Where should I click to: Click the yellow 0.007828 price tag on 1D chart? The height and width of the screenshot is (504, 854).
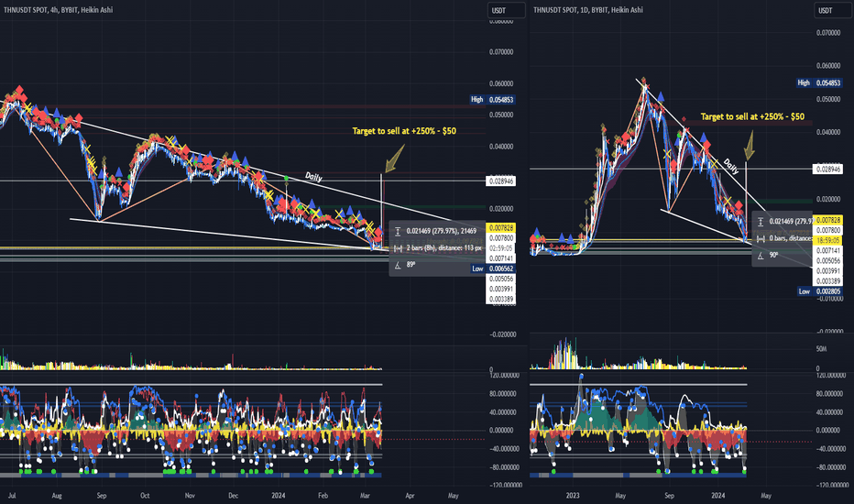[x=827, y=220]
